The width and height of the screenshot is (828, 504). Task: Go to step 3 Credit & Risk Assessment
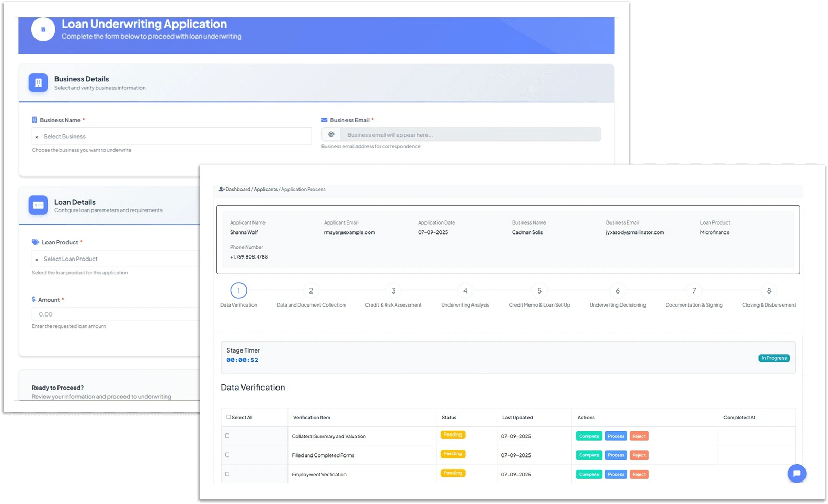click(x=393, y=290)
